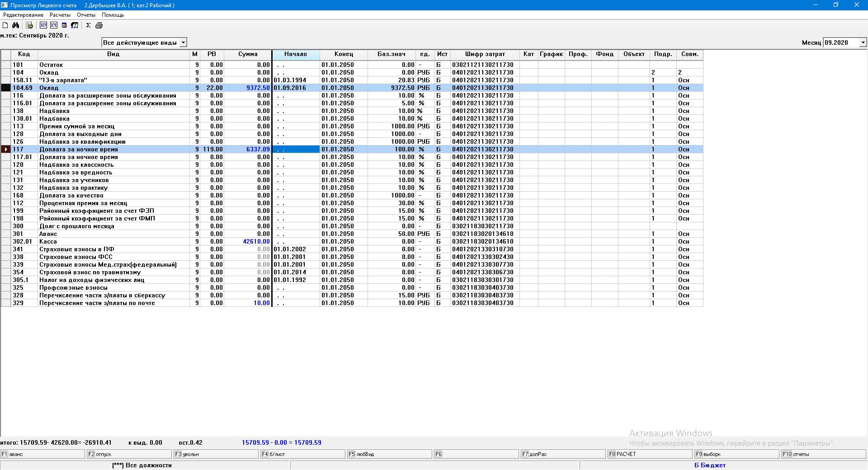
Task: Expand the Все действующие виды dropdown
Action: click(x=183, y=42)
